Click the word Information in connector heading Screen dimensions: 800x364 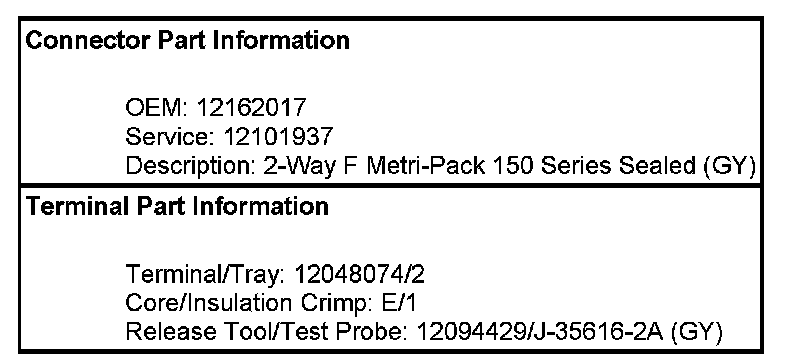281,40
